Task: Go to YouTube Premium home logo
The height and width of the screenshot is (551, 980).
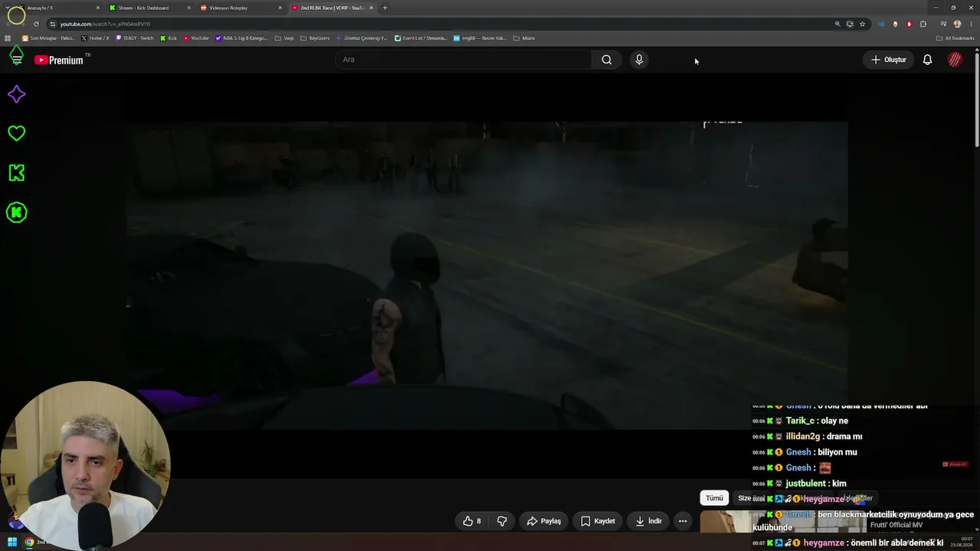Action: tap(59, 60)
